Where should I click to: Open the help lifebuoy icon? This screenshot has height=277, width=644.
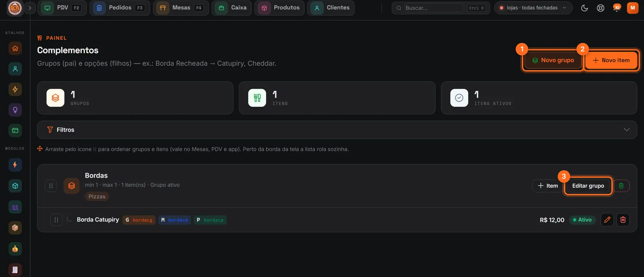[601, 8]
